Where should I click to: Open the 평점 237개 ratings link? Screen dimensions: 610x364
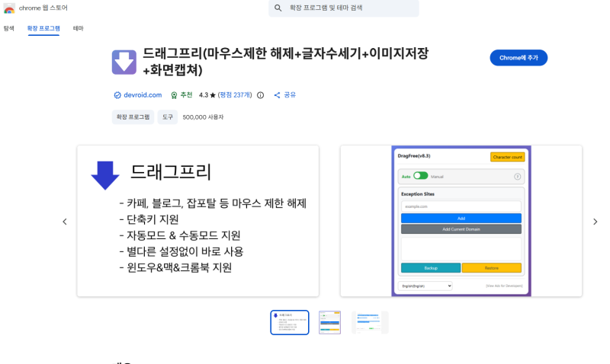pos(235,95)
